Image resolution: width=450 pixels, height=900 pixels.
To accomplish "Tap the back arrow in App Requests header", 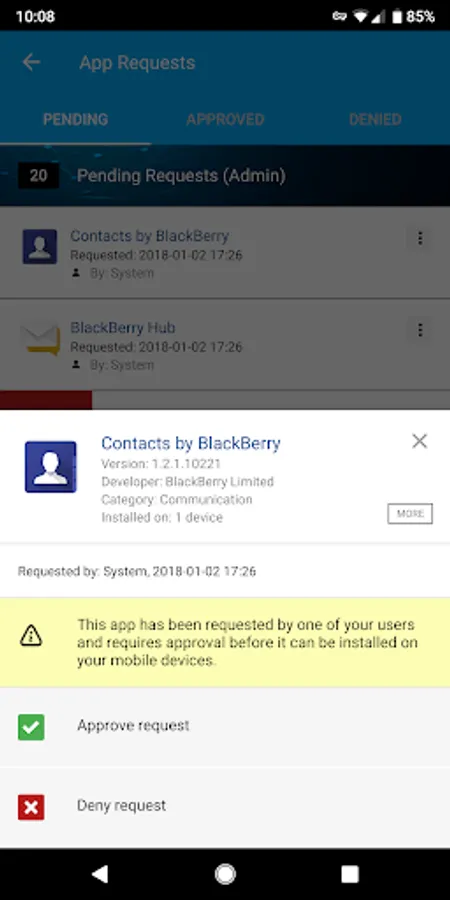I will click(x=31, y=62).
